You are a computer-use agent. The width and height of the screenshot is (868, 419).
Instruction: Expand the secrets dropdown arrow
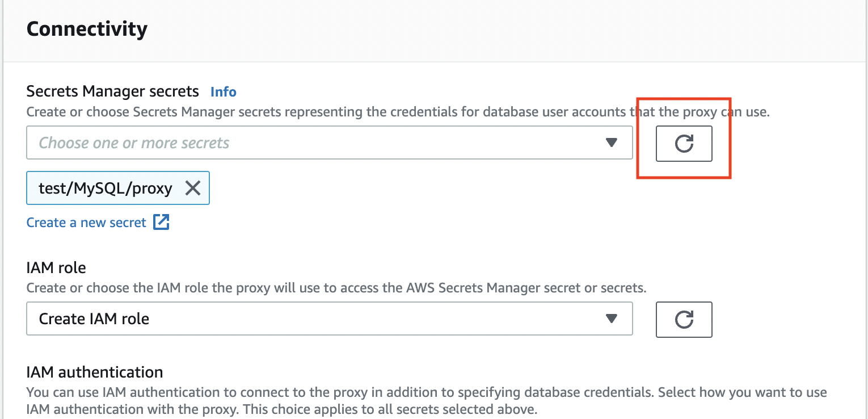pos(611,143)
